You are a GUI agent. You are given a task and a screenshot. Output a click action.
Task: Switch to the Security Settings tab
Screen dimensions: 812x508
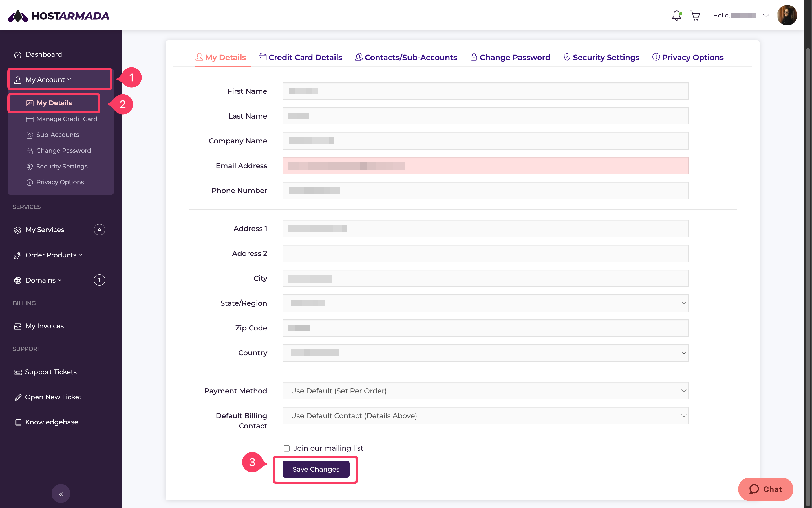click(602, 58)
